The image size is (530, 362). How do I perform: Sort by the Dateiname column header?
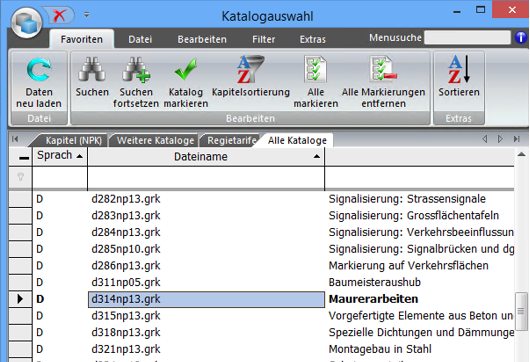pyautogui.click(x=206, y=156)
